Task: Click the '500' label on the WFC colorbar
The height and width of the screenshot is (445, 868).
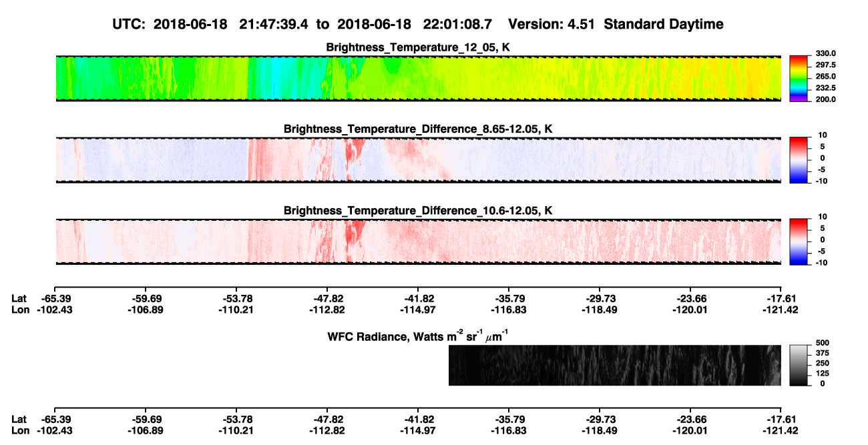Action: pos(824,343)
